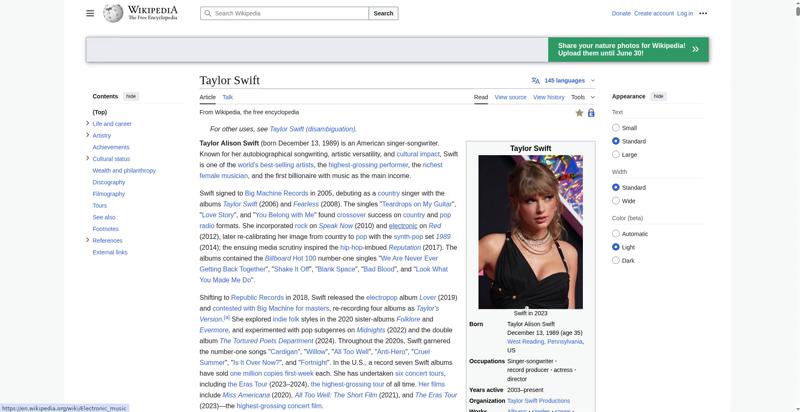This screenshot has height=412, width=800.
Task: Click the Wikipedia globe logo
Action: [113, 13]
